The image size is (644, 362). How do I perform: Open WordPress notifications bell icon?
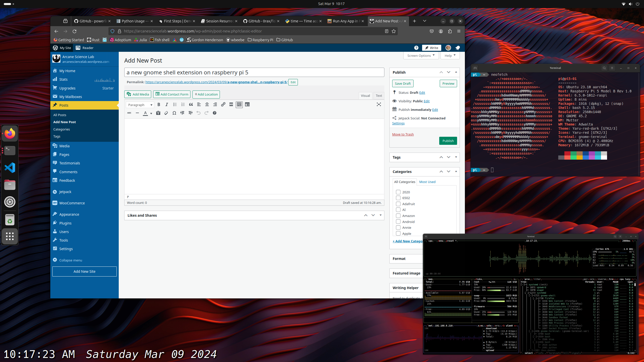(x=458, y=48)
